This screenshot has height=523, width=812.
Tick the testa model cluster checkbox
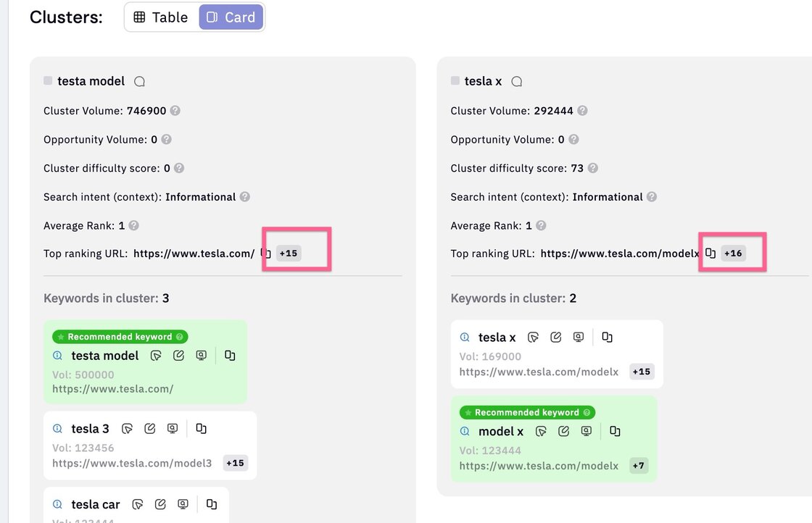48,80
